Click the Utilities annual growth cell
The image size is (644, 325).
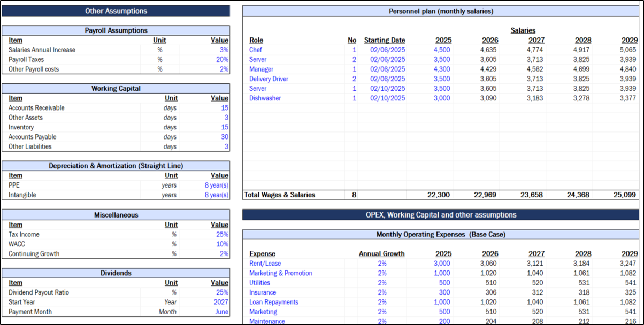pyautogui.click(x=381, y=283)
